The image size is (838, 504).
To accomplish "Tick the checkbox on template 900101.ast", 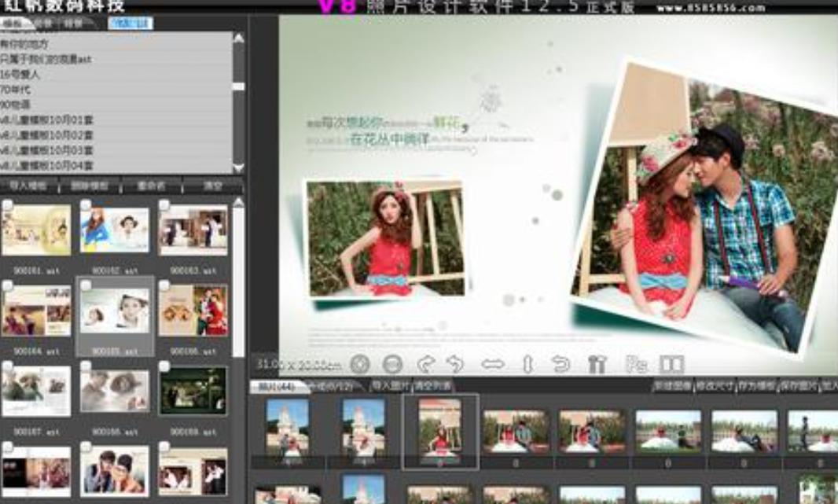I will (7, 205).
